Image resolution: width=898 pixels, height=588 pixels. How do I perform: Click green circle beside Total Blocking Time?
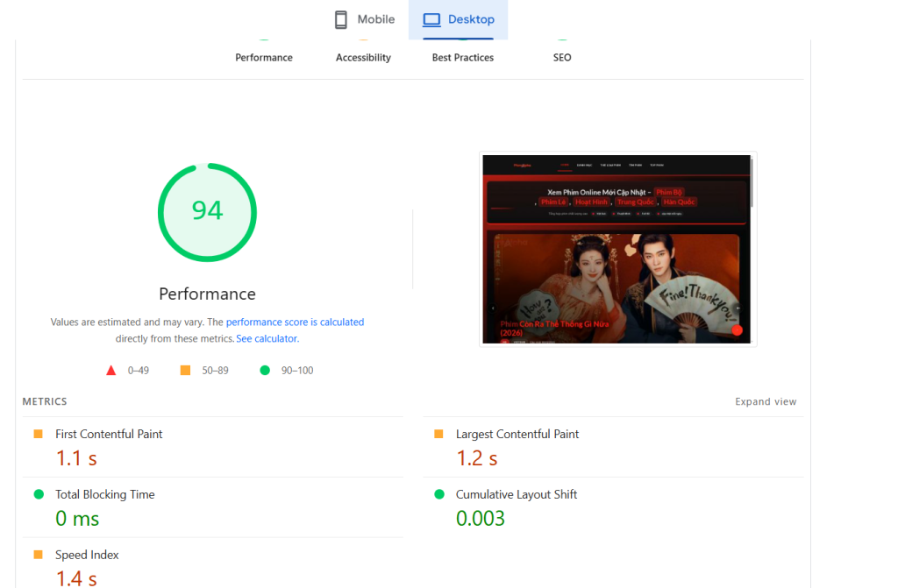[39, 494]
